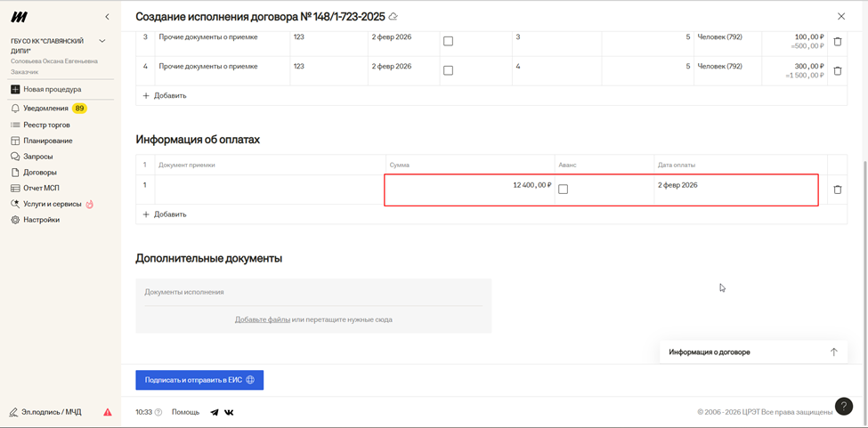This screenshot has width=868, height=428.
Task: Click the red warning triangle icon
Action: [108, 413]
